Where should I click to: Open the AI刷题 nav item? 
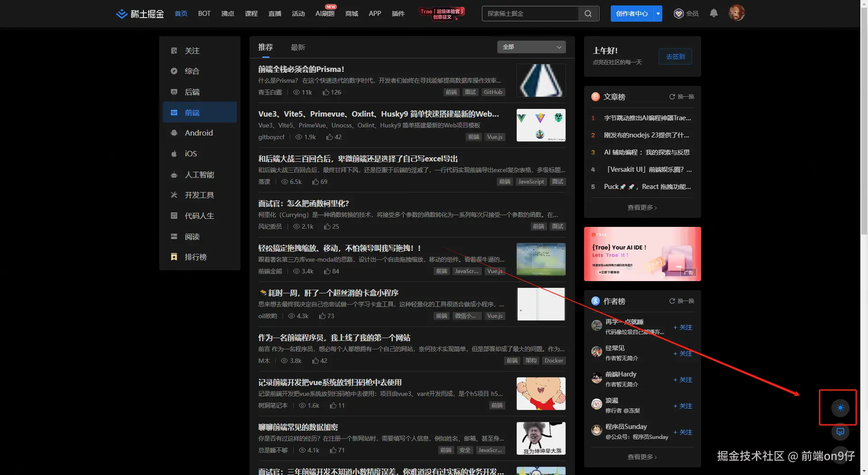coord(325,14)
